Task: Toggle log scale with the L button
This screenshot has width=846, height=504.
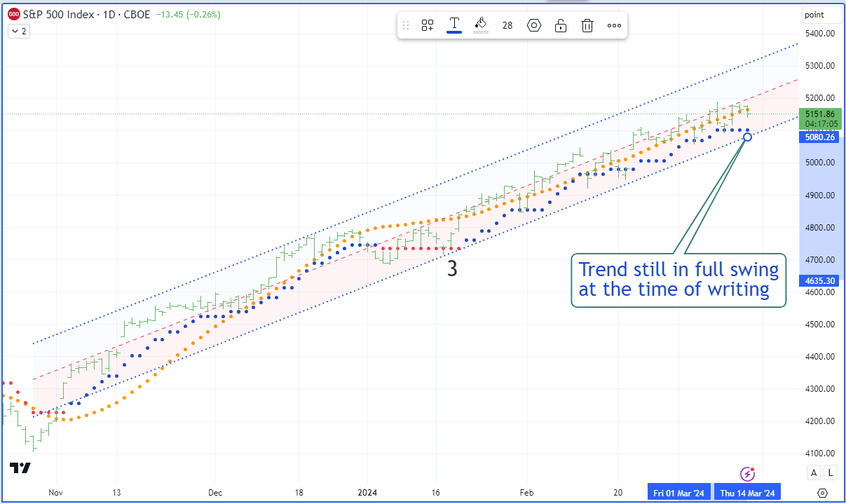Action: click(x=831, y=472)
